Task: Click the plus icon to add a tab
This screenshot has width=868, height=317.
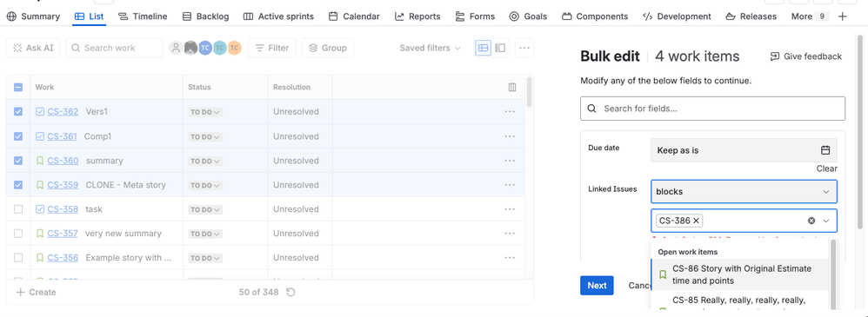Action: (843, 17)
